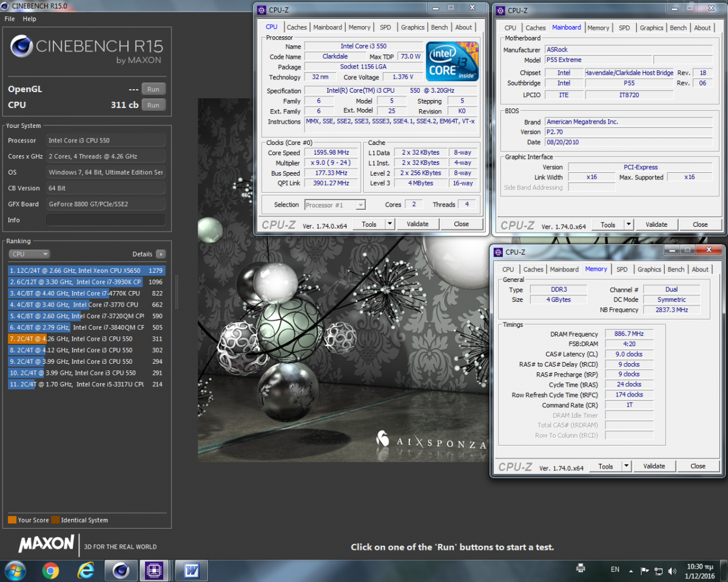Open Bench tab in processor CPU-Z window
Image resolution: width=728 pixels, height=582 pixels.
tap(440, 27)
